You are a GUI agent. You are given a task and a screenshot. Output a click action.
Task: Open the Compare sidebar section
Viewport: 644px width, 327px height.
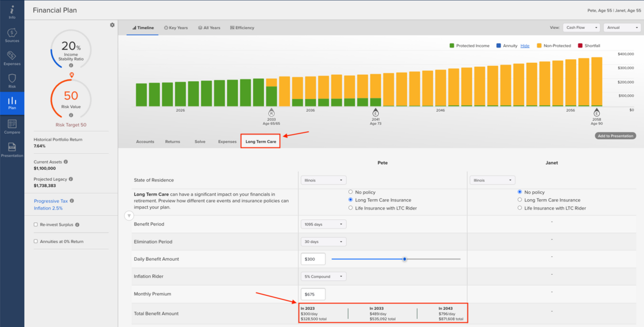12,126
